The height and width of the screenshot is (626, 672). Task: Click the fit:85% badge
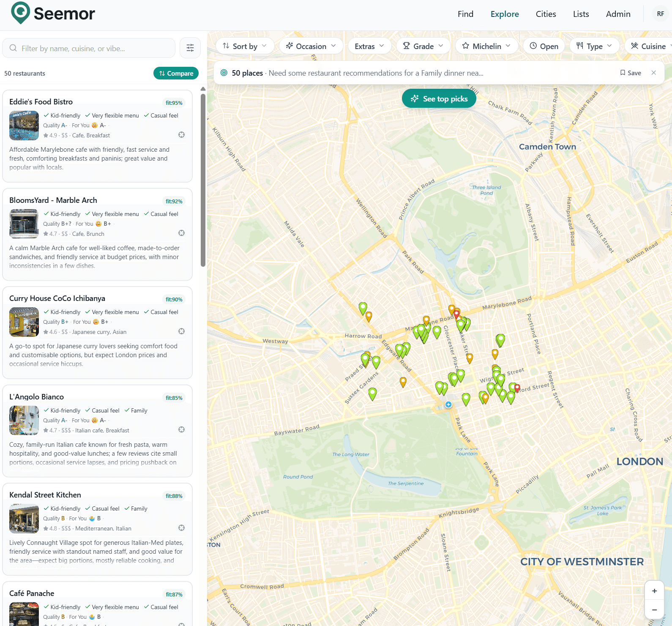[x=174, y=398]
